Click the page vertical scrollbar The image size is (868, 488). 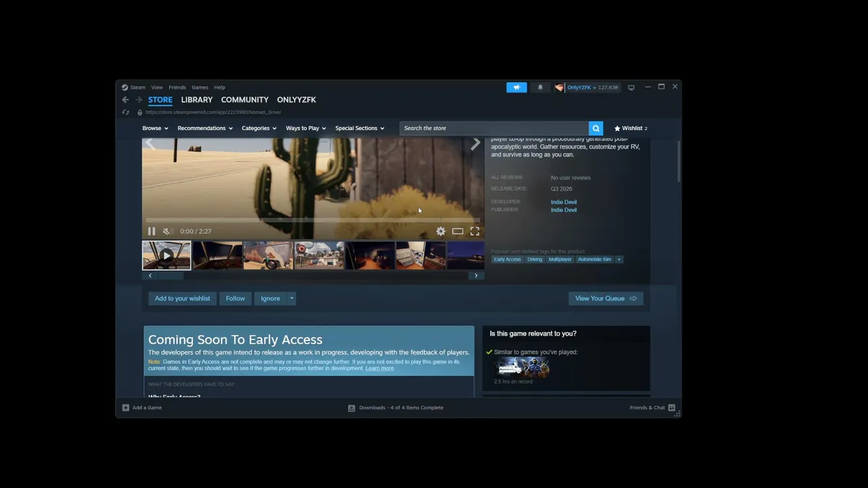[x=678, y=161]
